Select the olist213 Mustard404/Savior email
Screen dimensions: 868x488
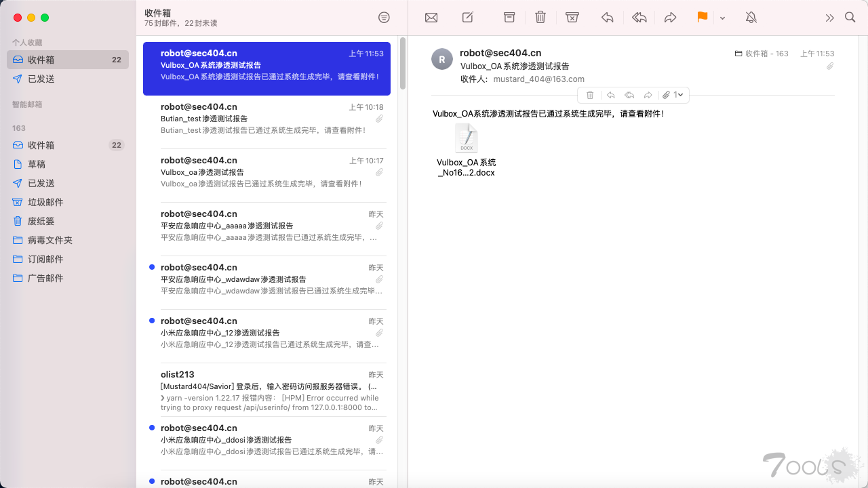point(267,390)
